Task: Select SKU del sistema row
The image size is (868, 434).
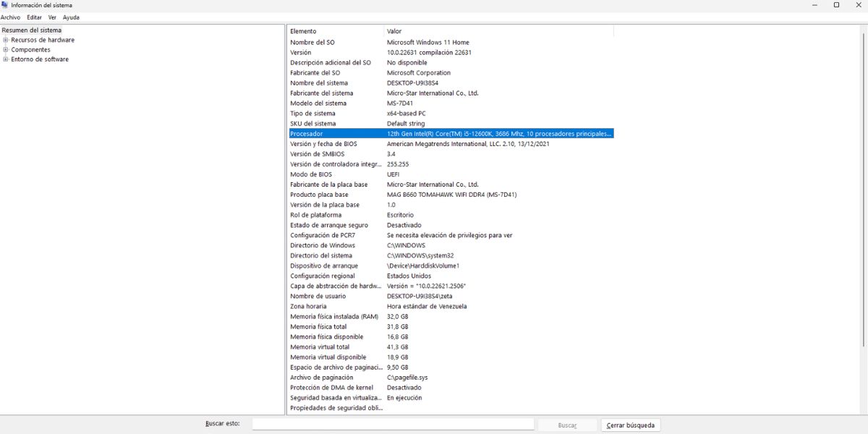Action: point(451,123)
